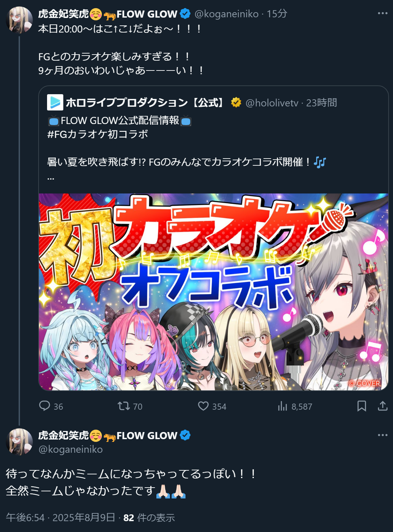This screenshot has height=532, width=393.
Task: Click the blue verified badge on top tweet
Action: pyautogui.click(x=185, y=14)
